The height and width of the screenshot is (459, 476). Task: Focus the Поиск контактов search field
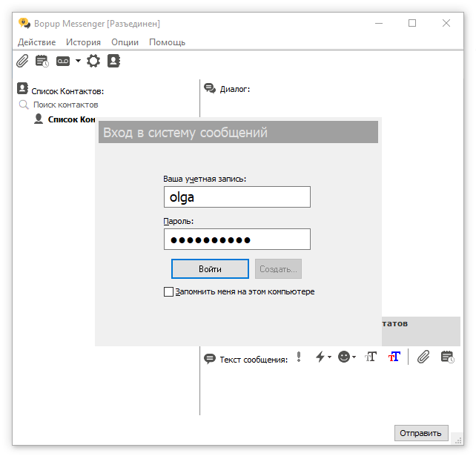[65, 105]
